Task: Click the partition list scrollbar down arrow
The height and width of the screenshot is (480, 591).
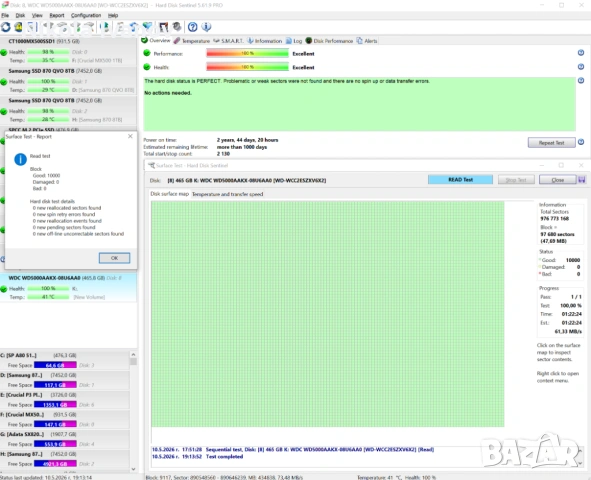Action: click(133, 469)
